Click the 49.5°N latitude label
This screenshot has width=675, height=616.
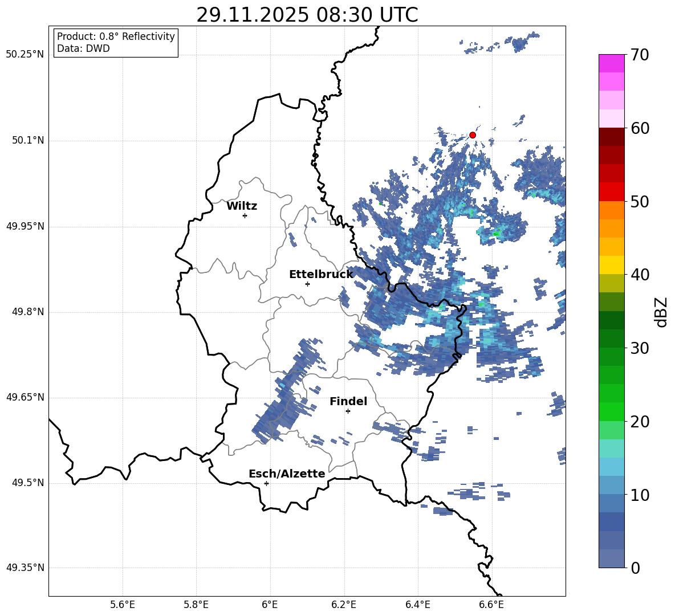[28, 483]
